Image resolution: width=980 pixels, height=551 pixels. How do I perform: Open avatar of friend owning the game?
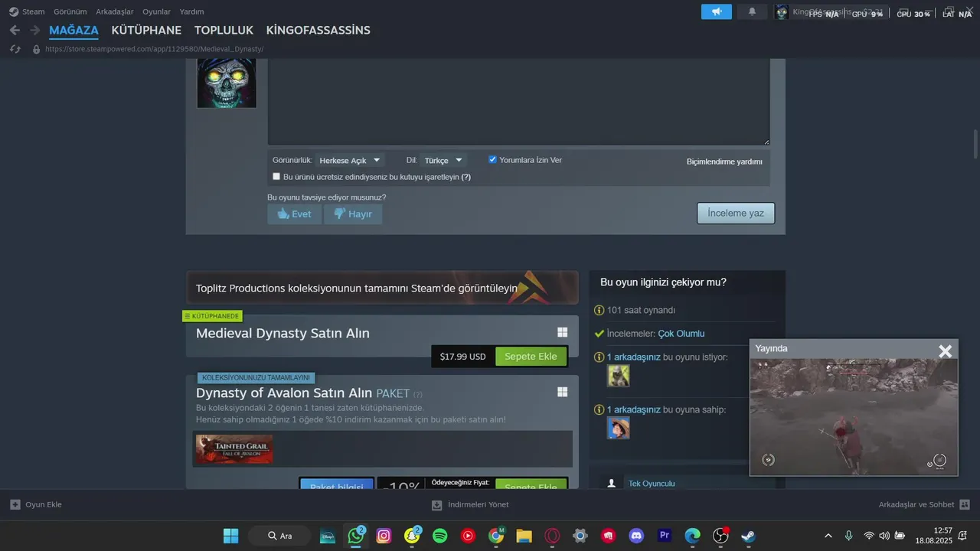(x=619, y=427)
